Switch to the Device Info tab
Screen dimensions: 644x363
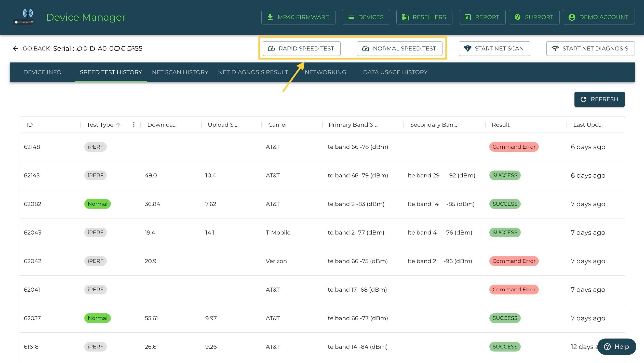42,72
